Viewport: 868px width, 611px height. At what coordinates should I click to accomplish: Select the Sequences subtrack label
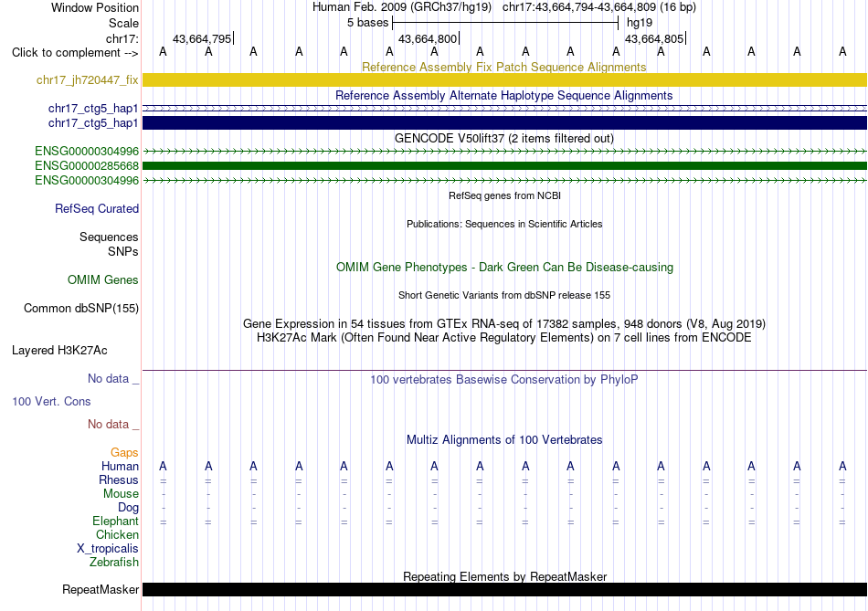tap(109, 237)
